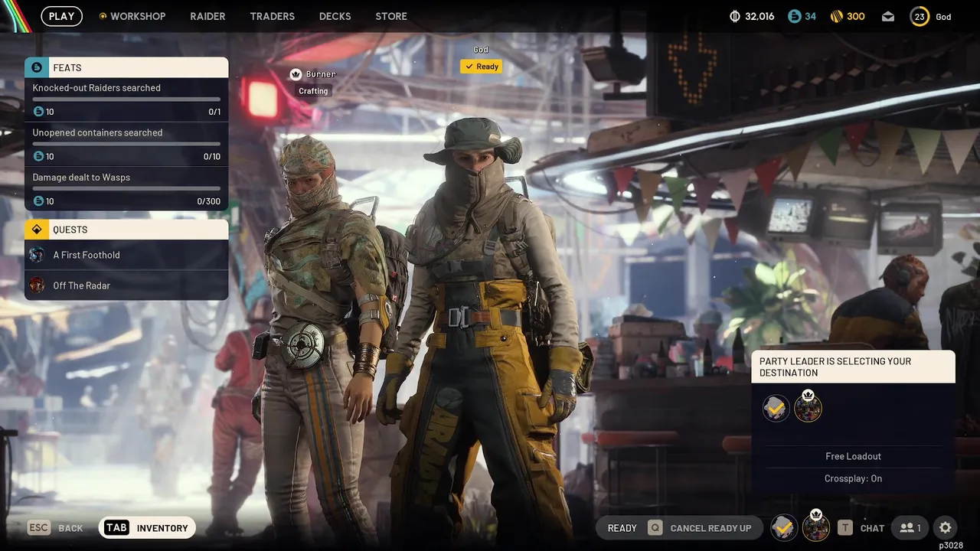Click the FEATS header label
The width and height of the screenshot is (980, 551).
(67, 68)
